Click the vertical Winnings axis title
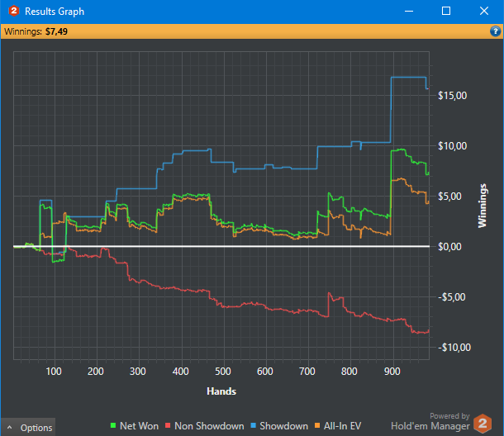This screenshot has width=504, height=436. (x=483, y=206)
